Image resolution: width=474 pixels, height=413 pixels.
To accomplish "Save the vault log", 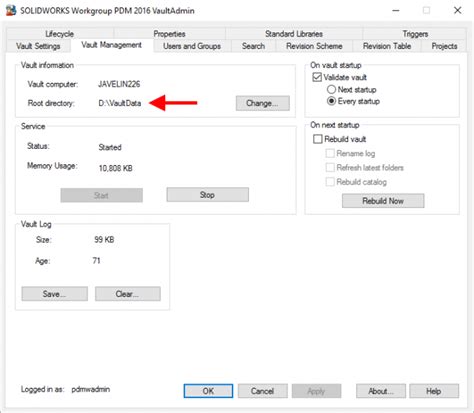I will pos(55,294).
